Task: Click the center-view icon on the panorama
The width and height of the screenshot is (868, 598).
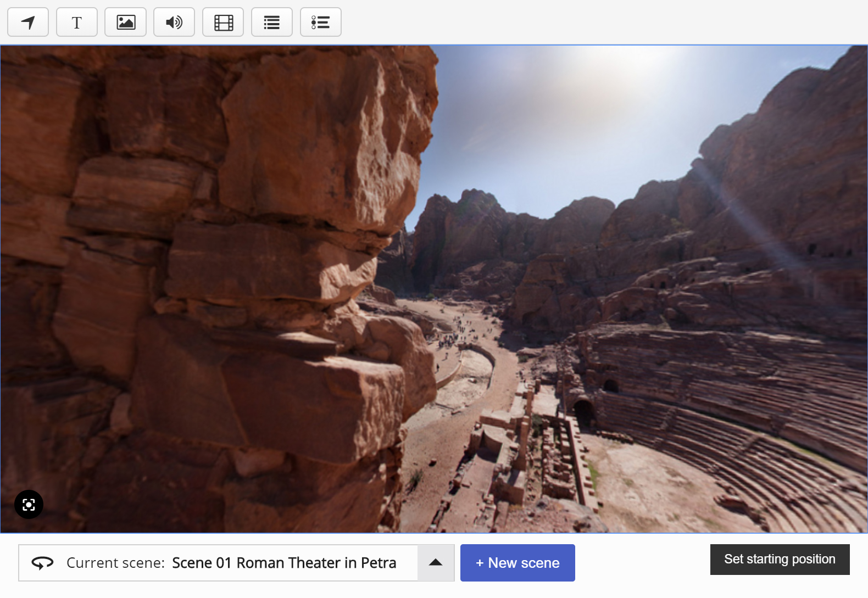Action: pyautogui.click(x=29, y=504)
